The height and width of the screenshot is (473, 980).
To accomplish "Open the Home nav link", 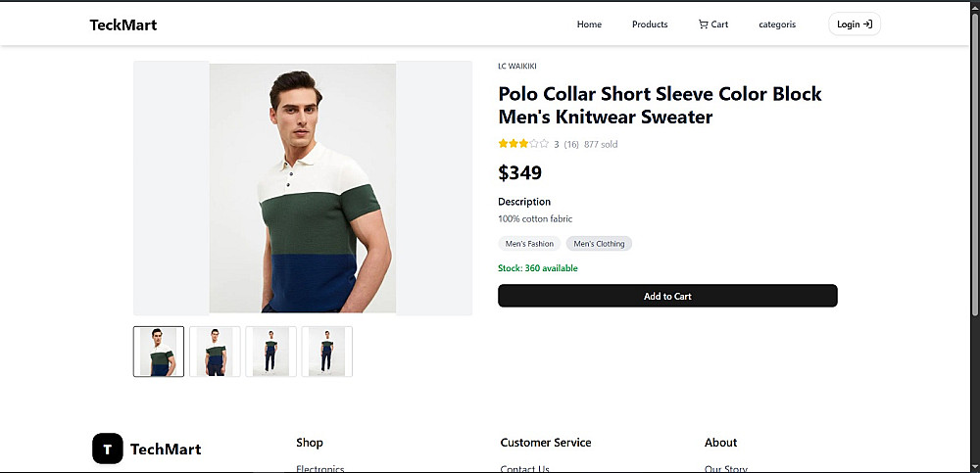I will point(589,24).
